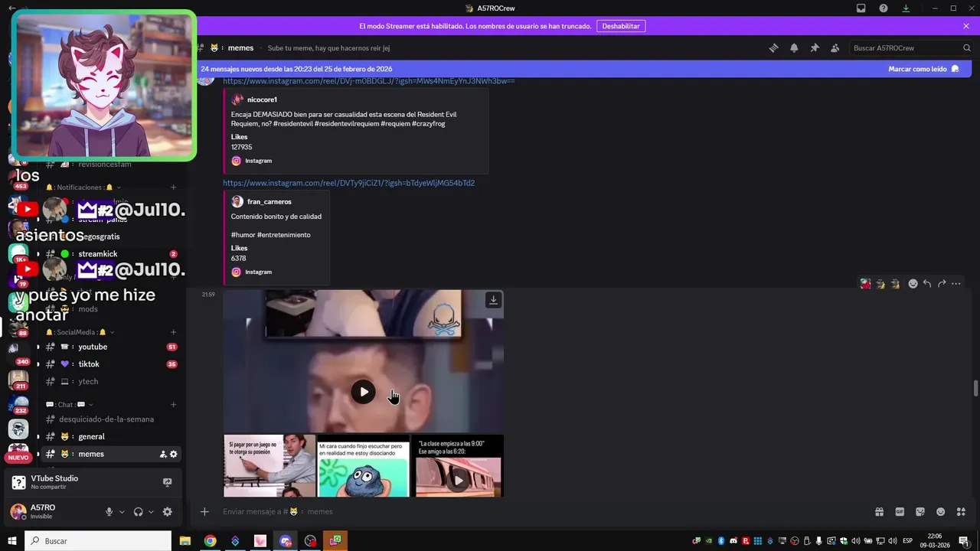The image size is (980, 551).
Task: Click the search magnifier in Buscar A57ROCrew
Action: (x=966, y=47)
